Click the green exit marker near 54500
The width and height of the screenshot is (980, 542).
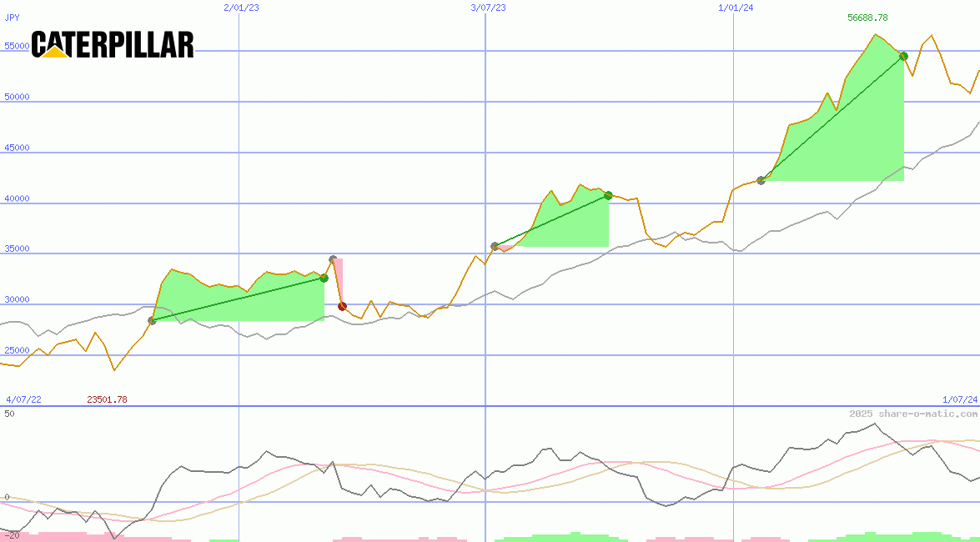pyautogui.click(x=903, y=56)
